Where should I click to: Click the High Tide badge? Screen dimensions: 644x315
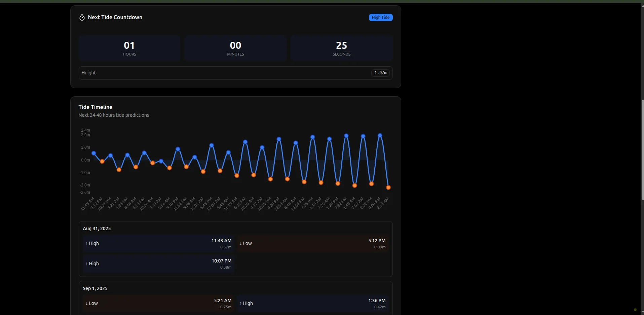(380, 17)
